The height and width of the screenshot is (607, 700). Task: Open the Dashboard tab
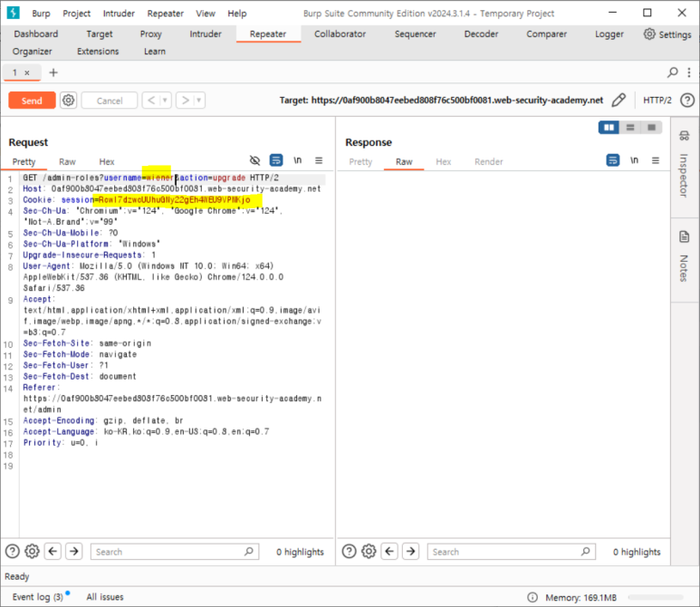pos(36,34)
